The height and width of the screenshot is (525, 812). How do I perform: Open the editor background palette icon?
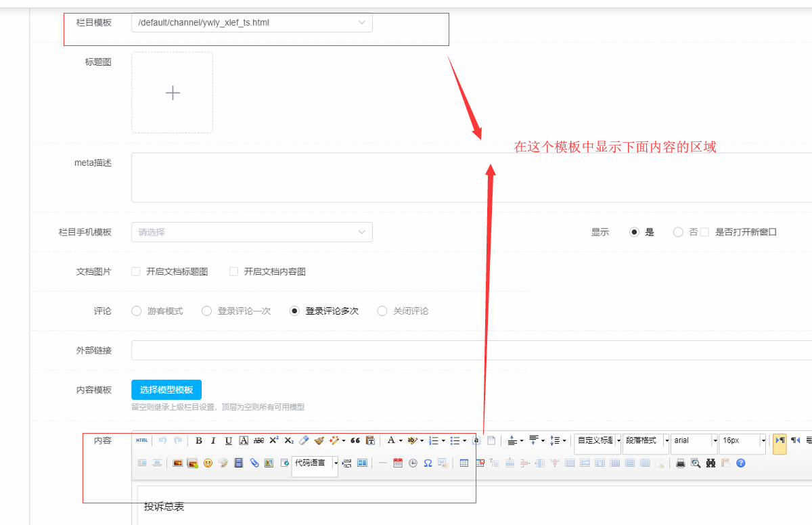point(223,463)
